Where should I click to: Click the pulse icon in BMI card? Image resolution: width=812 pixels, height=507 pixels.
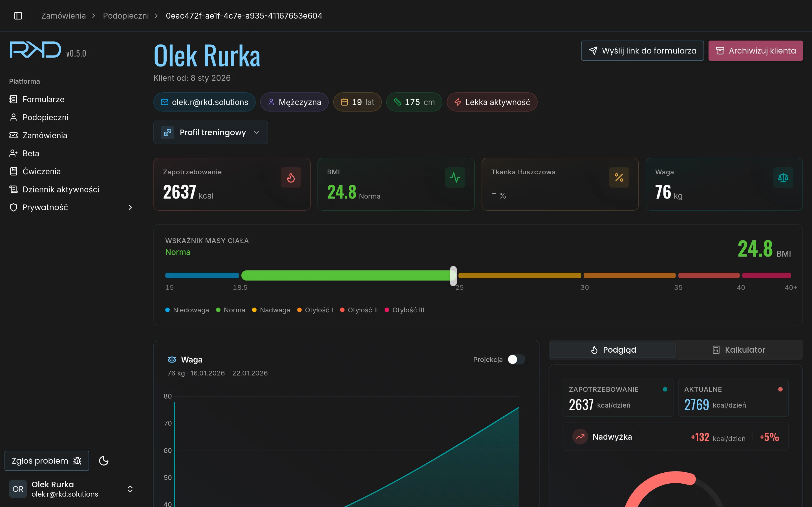[x=455, y=177]
